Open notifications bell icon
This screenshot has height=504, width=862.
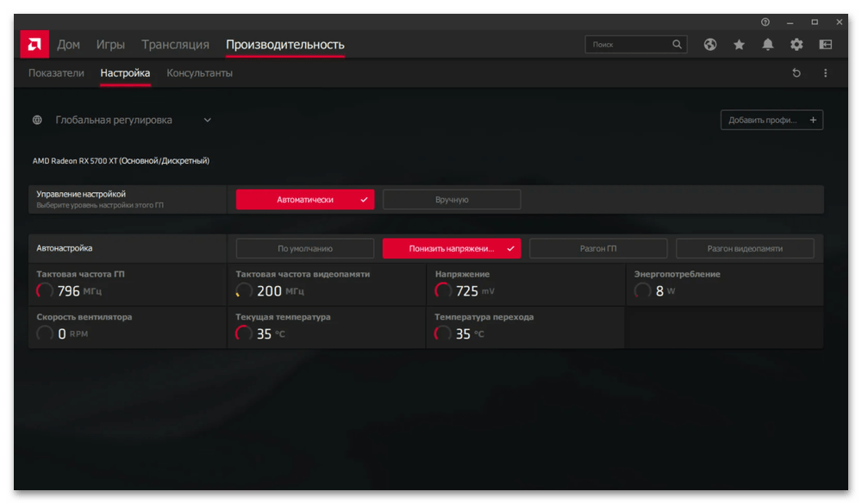click(768, 45)
